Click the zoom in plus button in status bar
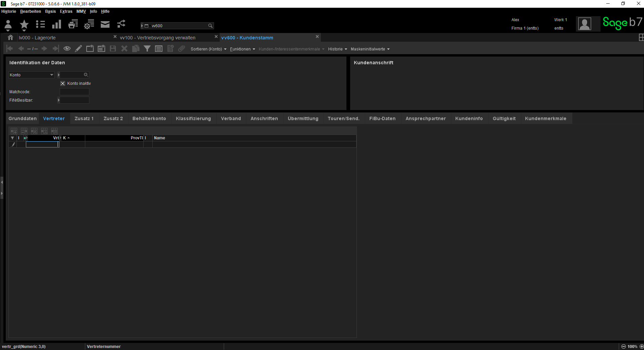The width and height of the screenshot is (644, 350). [x=641, y=347]
